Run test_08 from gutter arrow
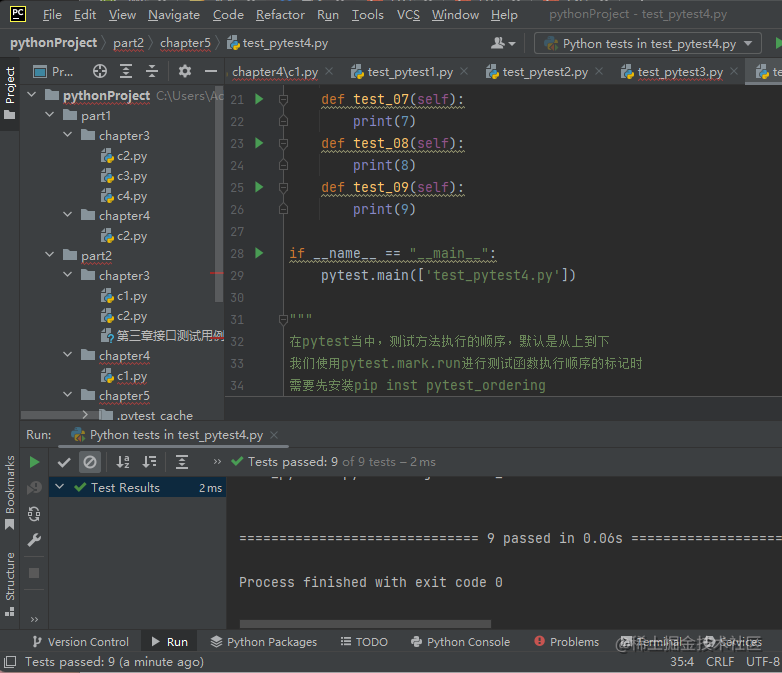The width and height of the screenshot is (782, 673). 259,143
